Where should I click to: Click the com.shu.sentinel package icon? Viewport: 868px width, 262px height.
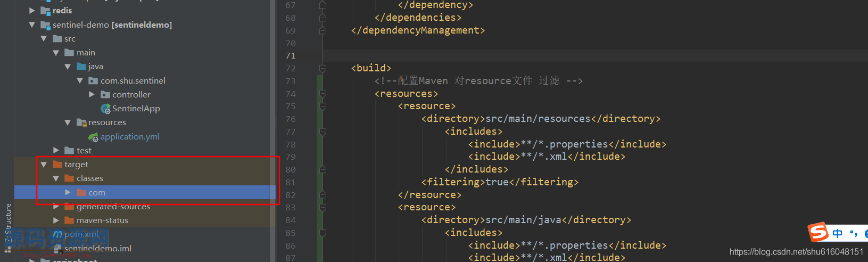[x=93, y=81]
